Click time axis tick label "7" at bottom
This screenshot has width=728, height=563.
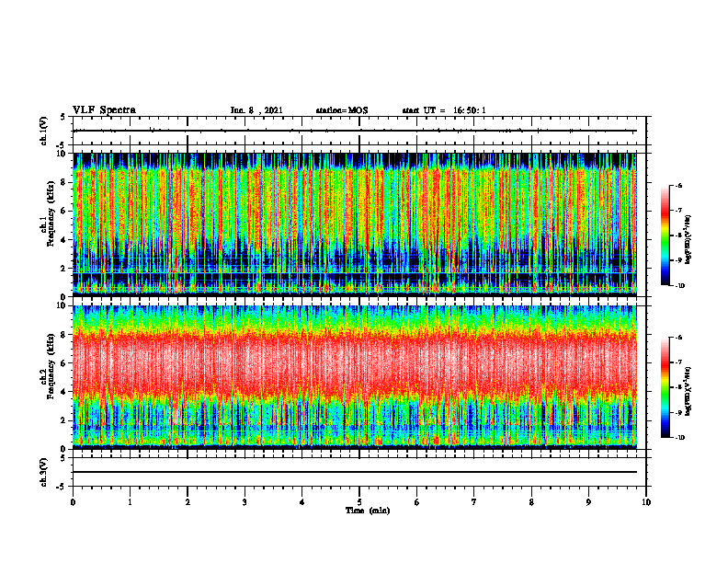pos(474,502)
